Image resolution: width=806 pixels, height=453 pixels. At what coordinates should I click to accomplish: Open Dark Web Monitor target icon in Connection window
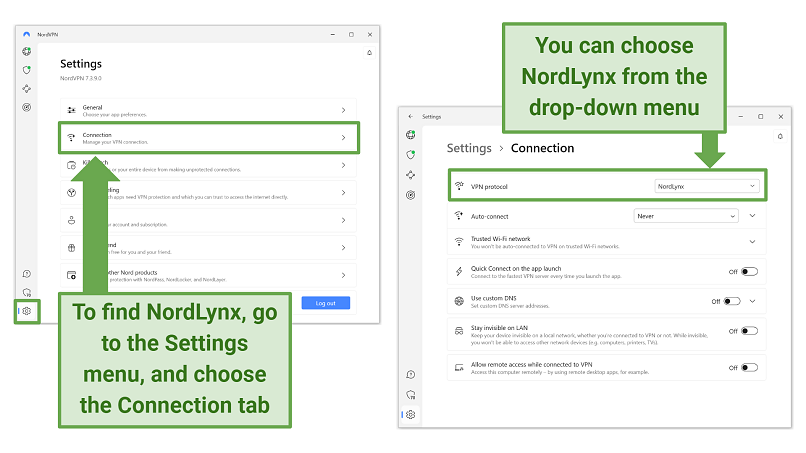point(410,195)
